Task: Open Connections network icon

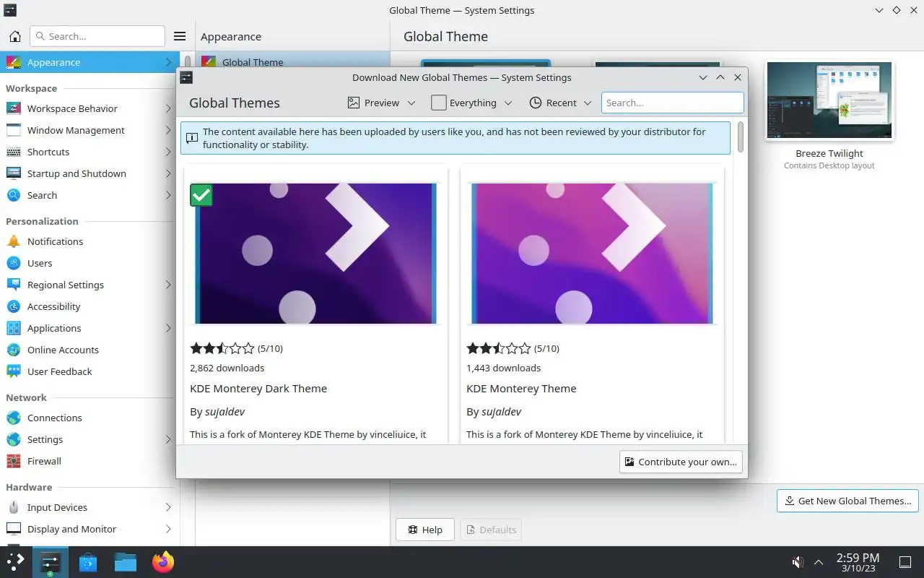Action: (x=14, y=418)
